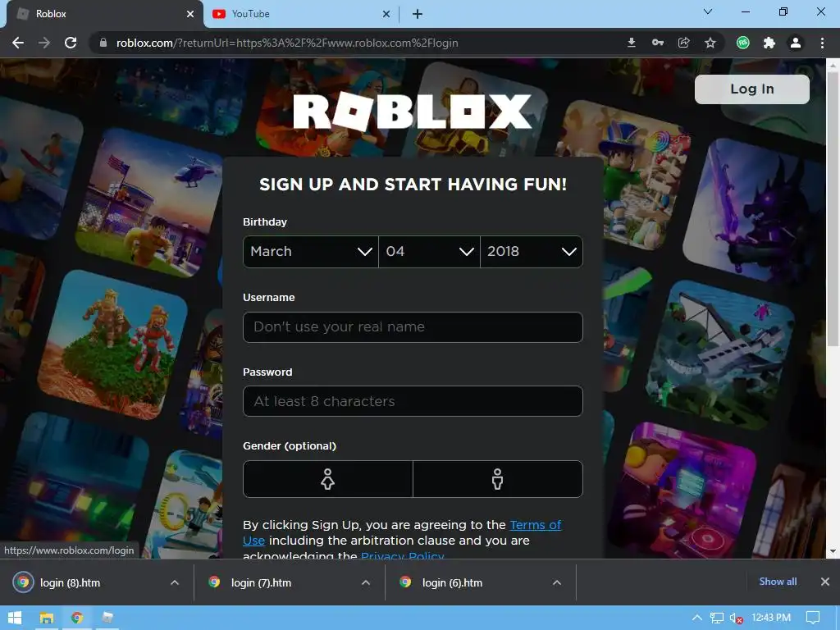
Task: Open downloaded file login (8).htm
Action: (x=70, y=582)
